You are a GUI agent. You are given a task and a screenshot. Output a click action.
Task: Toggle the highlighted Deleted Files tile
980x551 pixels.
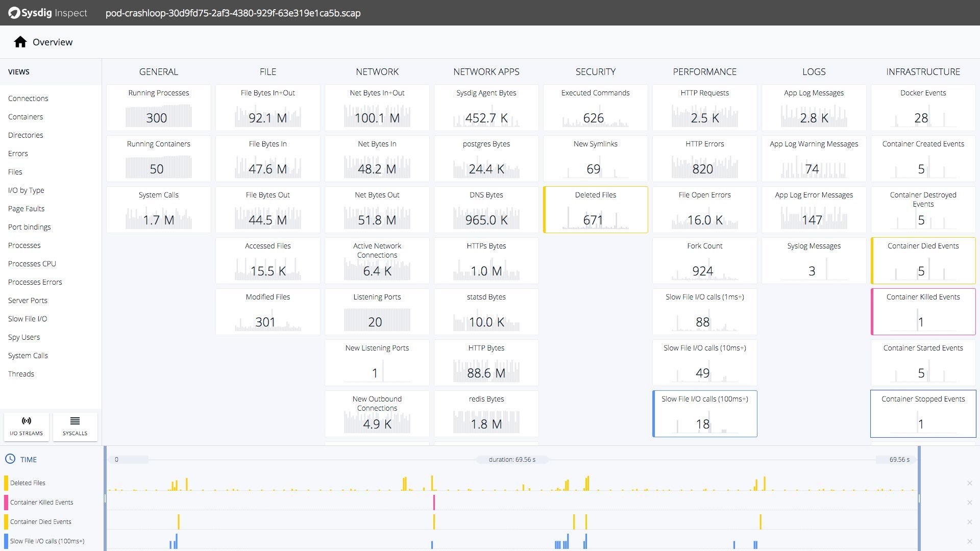[x=595, y=210]
